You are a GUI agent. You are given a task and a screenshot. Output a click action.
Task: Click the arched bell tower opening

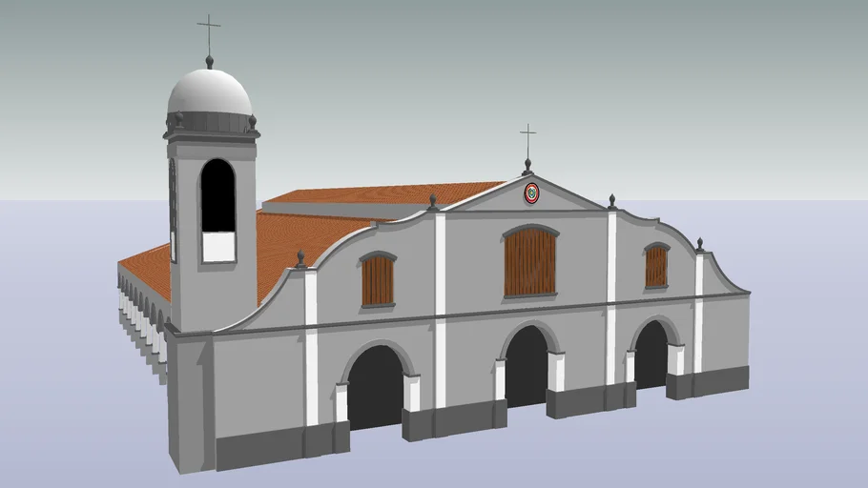[217, 194]
